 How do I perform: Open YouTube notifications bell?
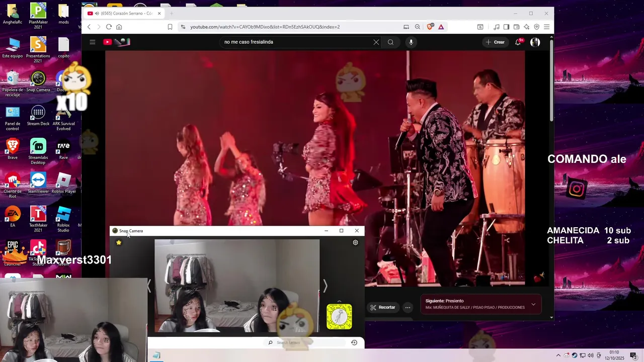[518, 42]
